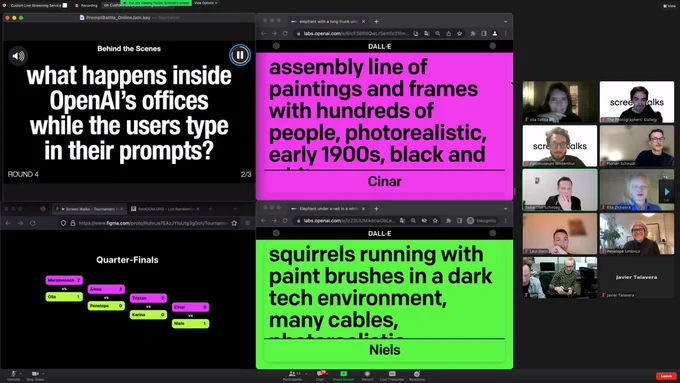This screenshot has width=680, height=383.
Task: Open Reactions in Zoom toolbar
Action: [417, 376]
